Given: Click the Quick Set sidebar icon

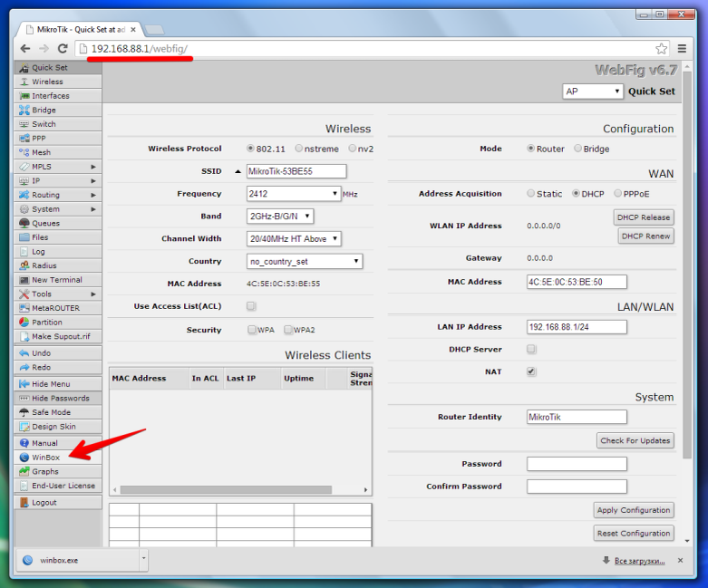Looking at the screenshot, I should pyautogui.click(x=24, y=68).
